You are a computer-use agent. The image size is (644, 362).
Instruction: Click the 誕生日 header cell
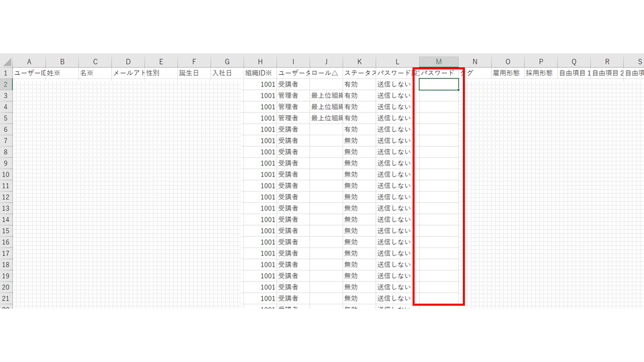(194, 73)
